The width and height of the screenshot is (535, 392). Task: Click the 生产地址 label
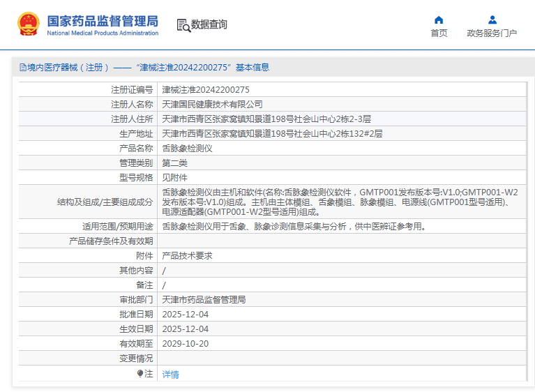136,134
